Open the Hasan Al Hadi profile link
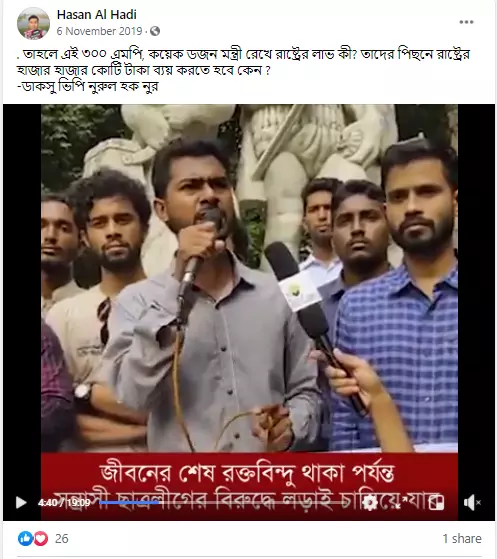Viewport: 497px width, 559px height. click(97, 15)
